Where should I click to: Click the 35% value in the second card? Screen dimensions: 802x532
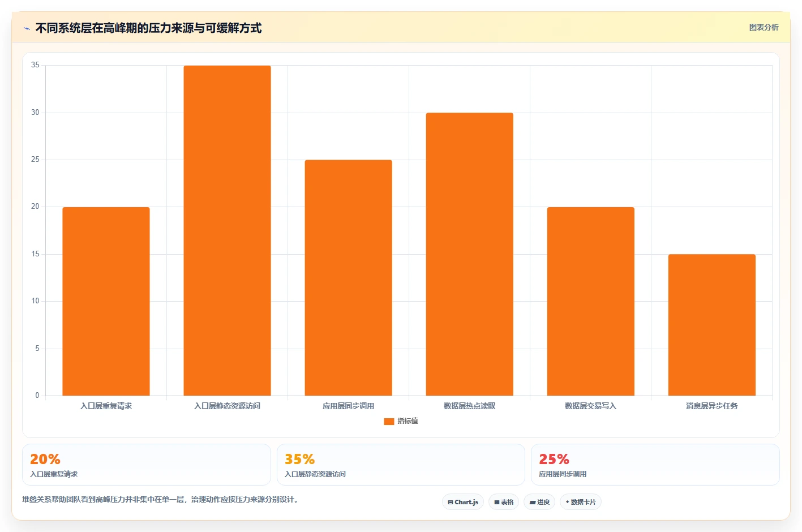click(299, 459)
